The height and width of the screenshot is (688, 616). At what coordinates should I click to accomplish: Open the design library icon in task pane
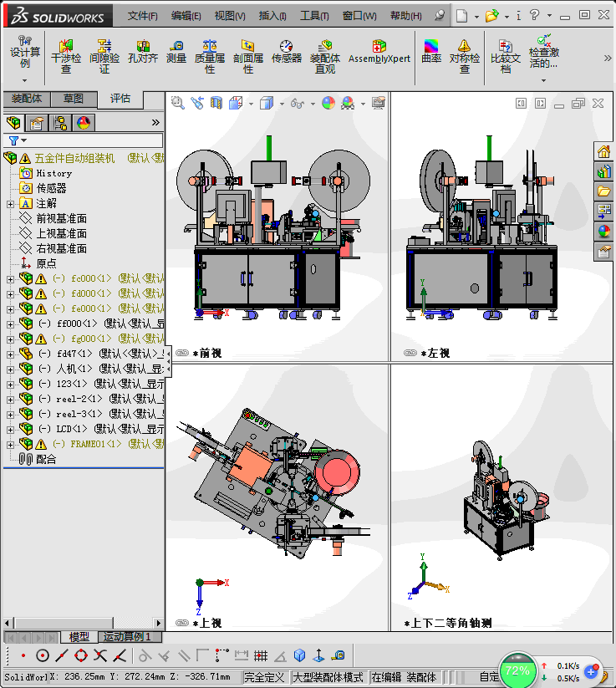603,171
